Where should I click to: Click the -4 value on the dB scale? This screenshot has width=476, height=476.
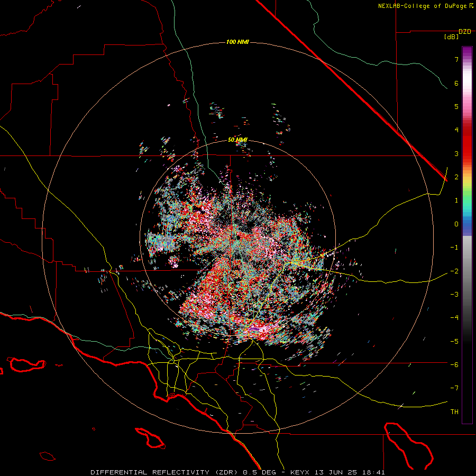(454, 318)
